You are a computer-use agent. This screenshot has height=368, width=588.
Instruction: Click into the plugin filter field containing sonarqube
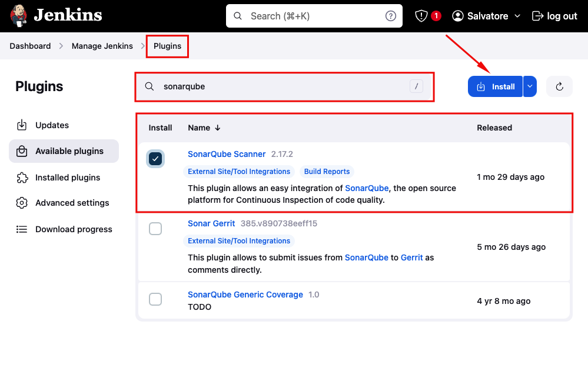coord(284,86)
